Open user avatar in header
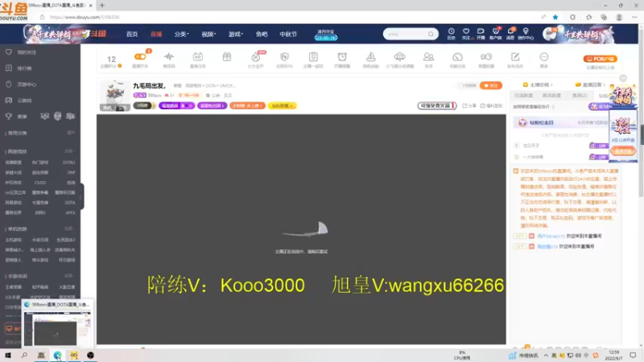Image resolution: width=644 pixels, height=362 pixels. coord(549,34)
